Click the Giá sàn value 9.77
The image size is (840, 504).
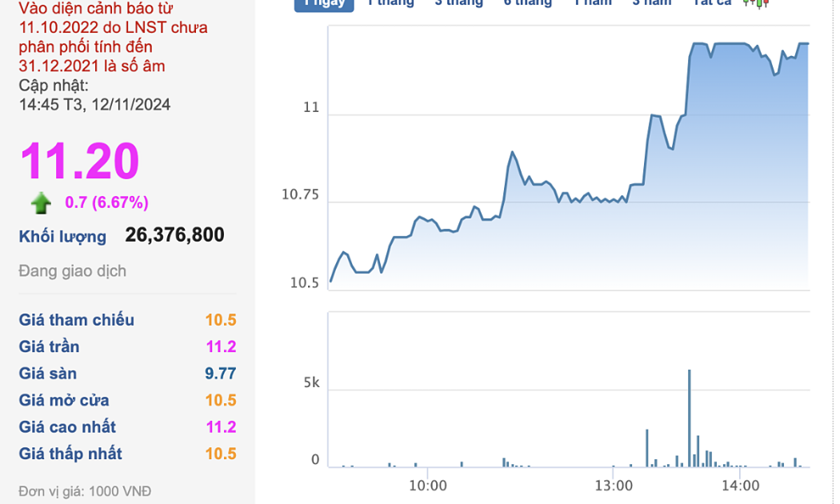tap(220, 374)
